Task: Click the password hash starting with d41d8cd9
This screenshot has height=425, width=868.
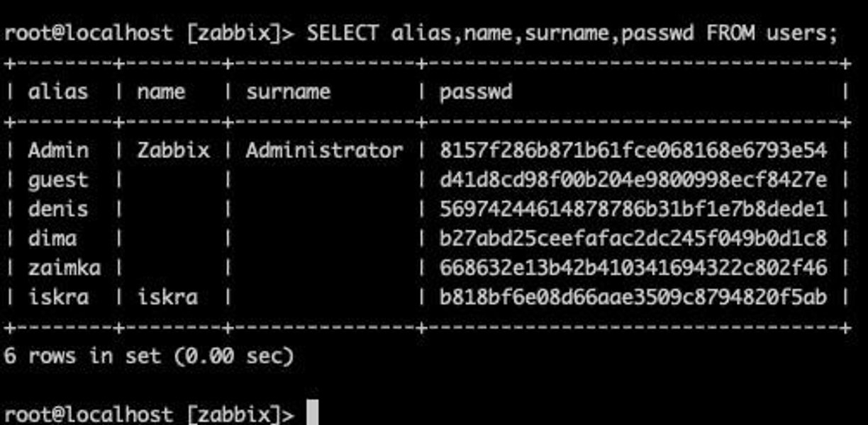Action: pyautogui.click(x=633, y=180)
